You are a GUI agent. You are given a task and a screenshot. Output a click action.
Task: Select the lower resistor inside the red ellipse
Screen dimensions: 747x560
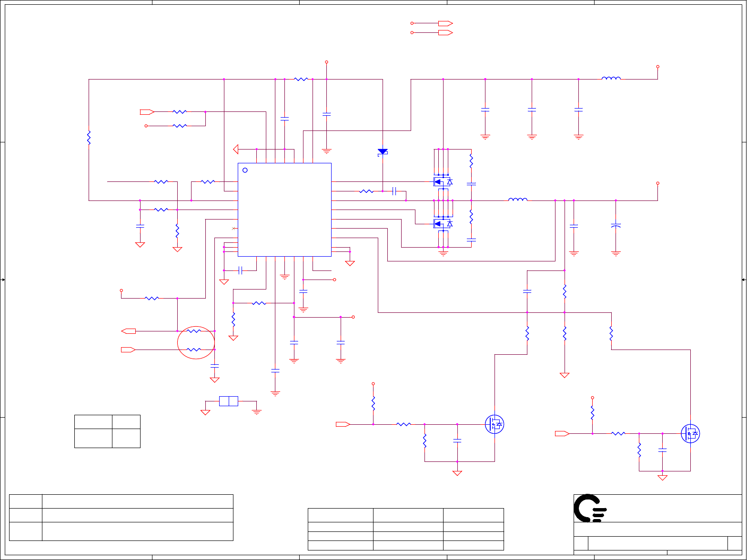194,350
